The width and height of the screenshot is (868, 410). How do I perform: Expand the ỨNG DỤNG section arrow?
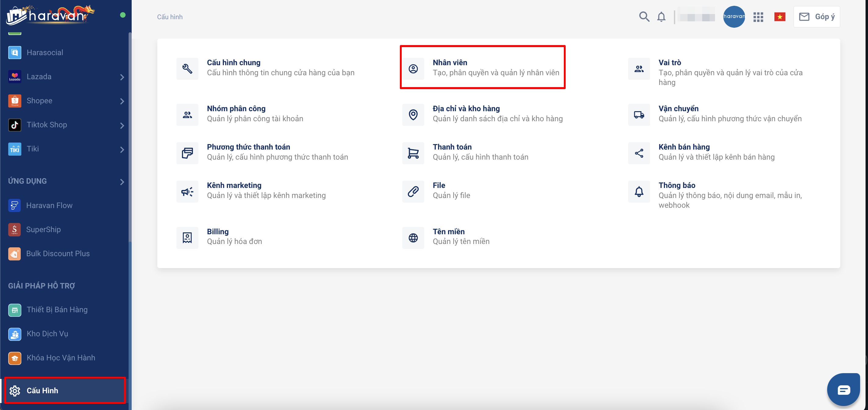[x=122, y=182]
